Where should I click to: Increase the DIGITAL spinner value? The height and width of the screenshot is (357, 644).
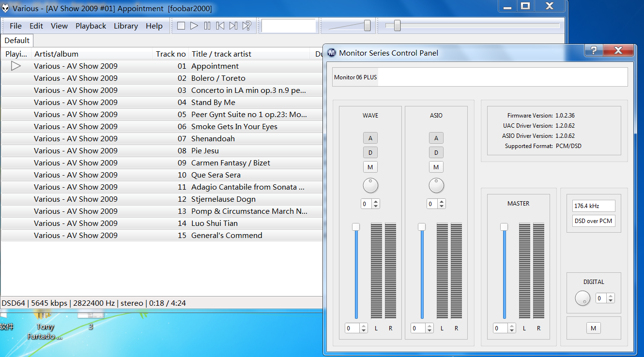point(611,296)
